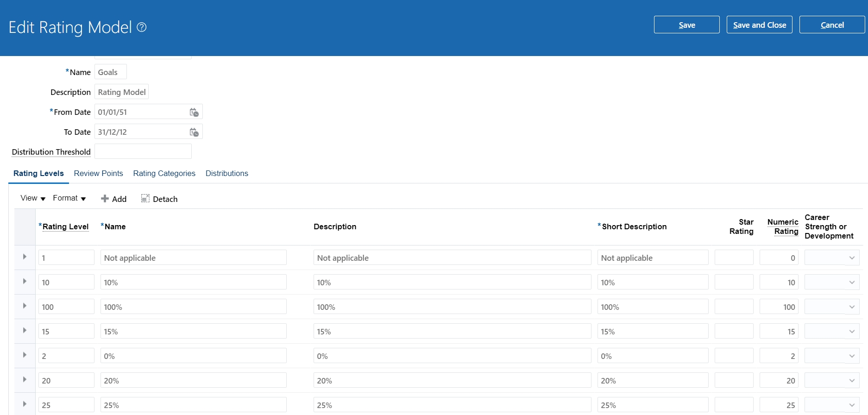Expand the 100% rating level row
This screenshot has width=868, height=415.
point(25,306)
